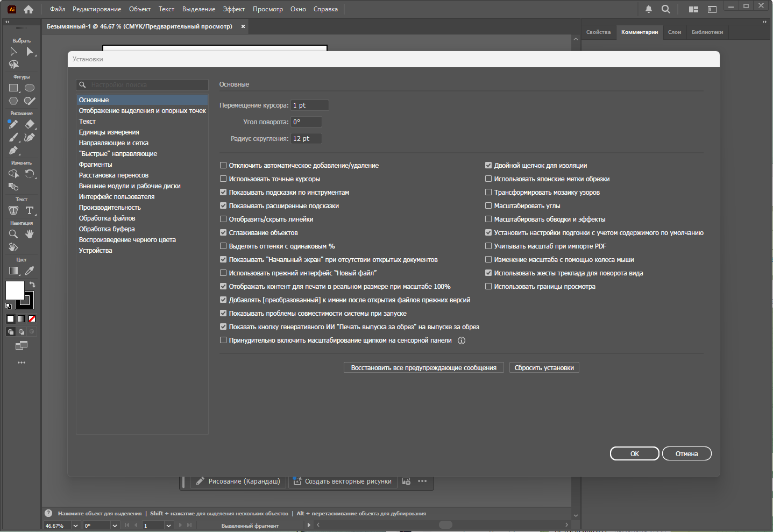Click the OK button
The height and width of the screenshot is (532, 773).
(x=635, y=454)
